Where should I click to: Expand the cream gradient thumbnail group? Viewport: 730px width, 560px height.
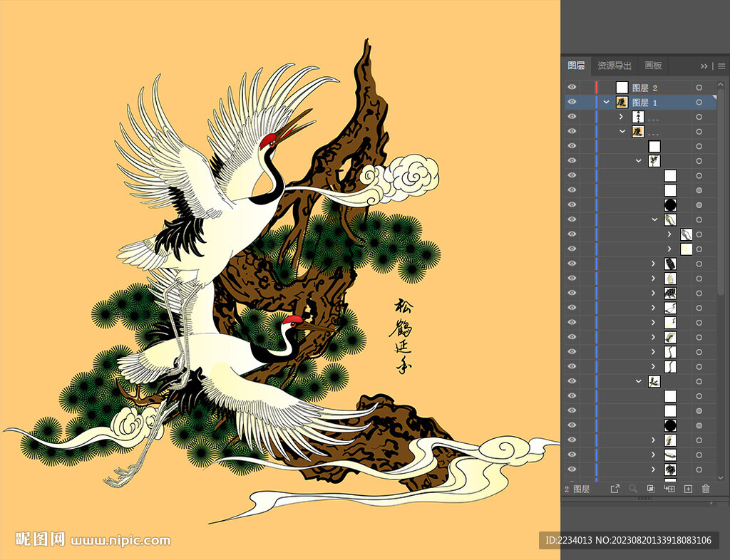[x=669, y=249]
